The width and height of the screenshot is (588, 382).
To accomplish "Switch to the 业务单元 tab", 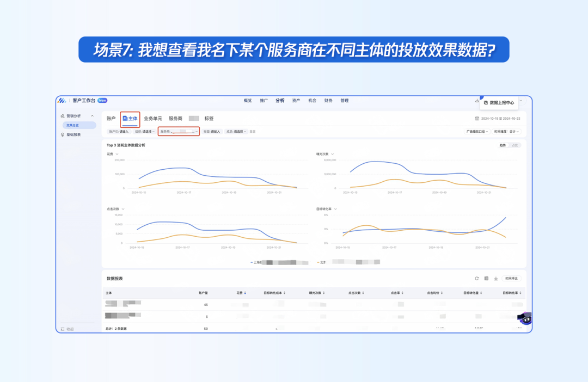I will [x=153, y=119].
